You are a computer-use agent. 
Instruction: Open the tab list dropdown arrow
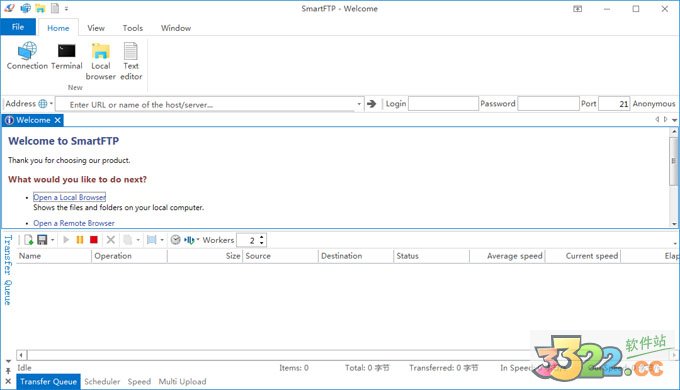click(x=674, y=120)
